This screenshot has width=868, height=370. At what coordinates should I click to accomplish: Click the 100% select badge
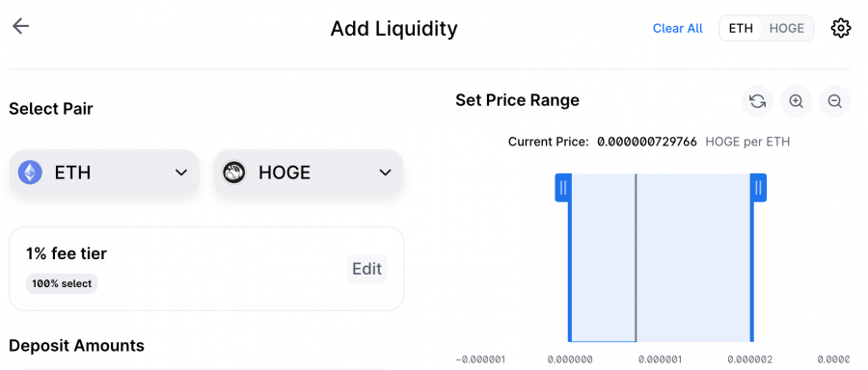pos(62,283)
